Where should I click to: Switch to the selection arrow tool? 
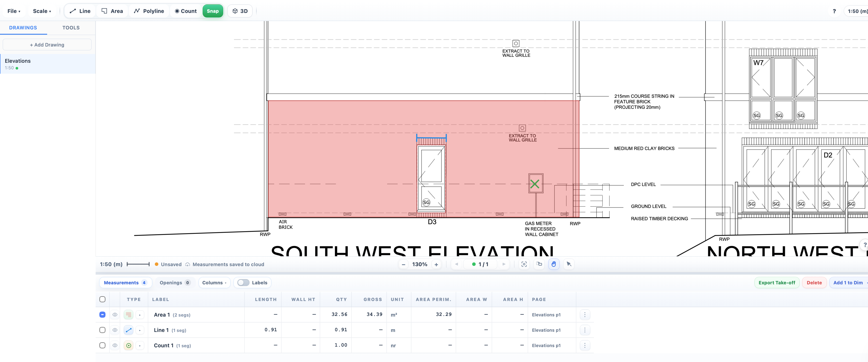click(569, 264)
